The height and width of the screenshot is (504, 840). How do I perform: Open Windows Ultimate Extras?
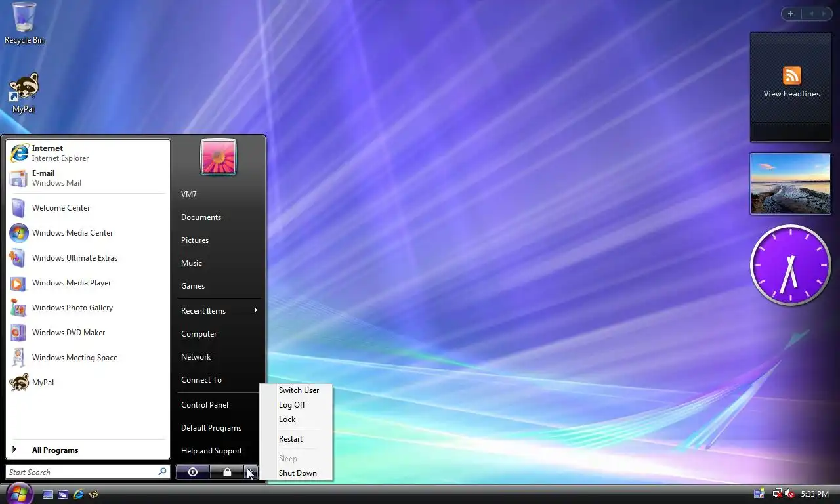[x=88, y=258]
